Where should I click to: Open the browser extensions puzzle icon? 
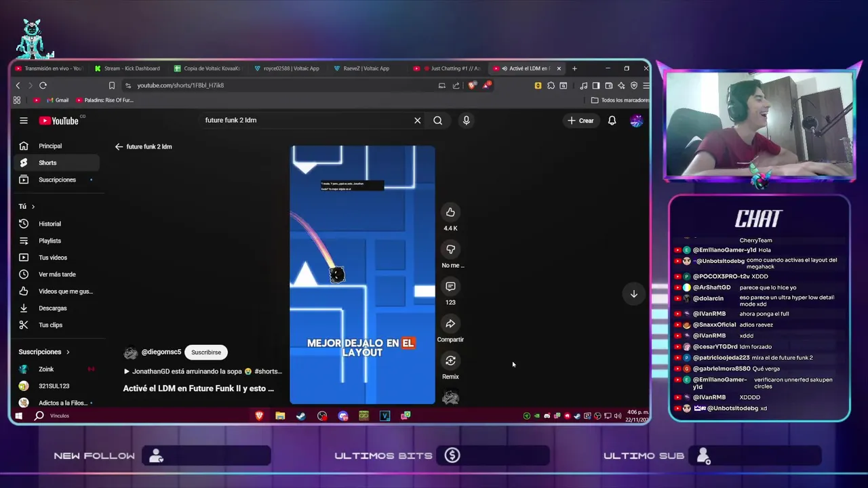551,85
